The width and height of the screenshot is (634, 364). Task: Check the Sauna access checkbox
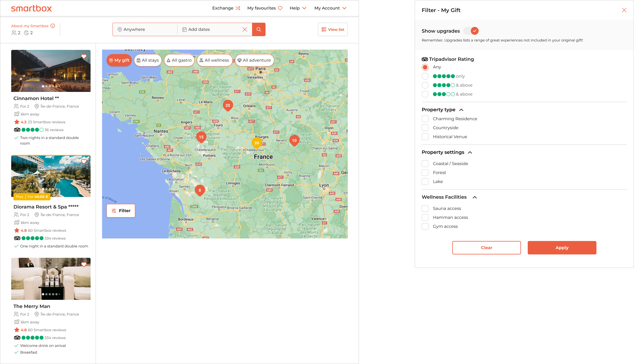coord(425,208)
